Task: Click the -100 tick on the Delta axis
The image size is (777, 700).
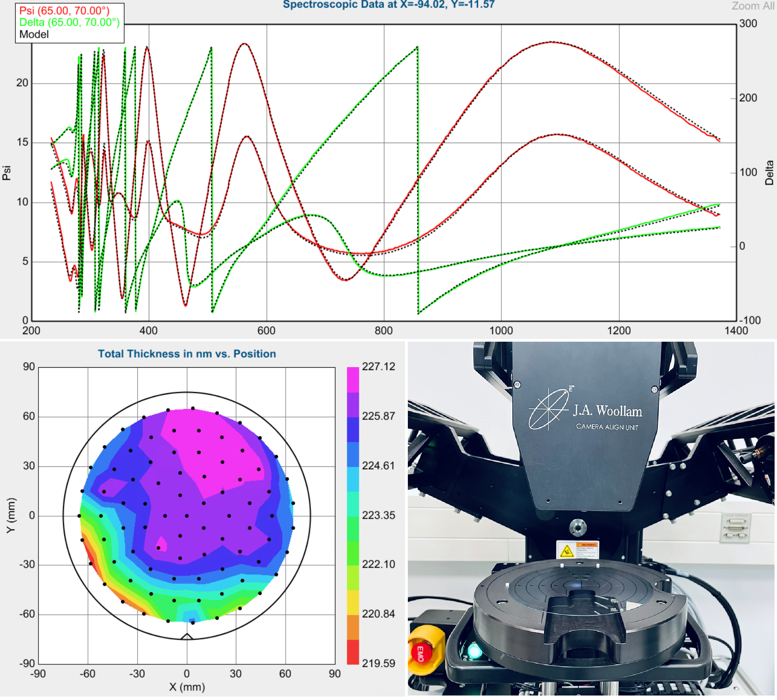Action: pos(750,320)
